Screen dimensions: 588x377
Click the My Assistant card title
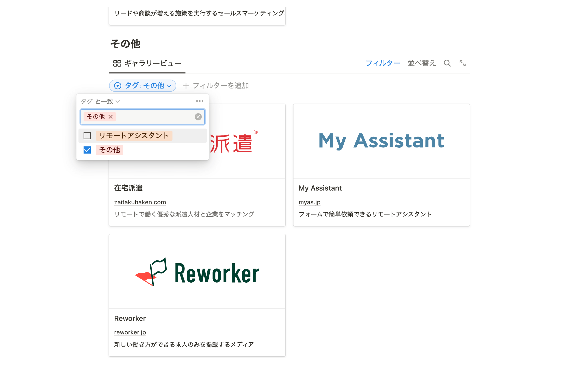point(320,188)
